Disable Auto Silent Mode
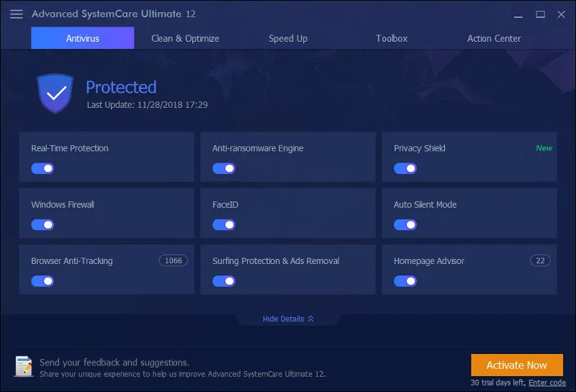This screenshot has height=392, width=576. [x=405, y=224]
